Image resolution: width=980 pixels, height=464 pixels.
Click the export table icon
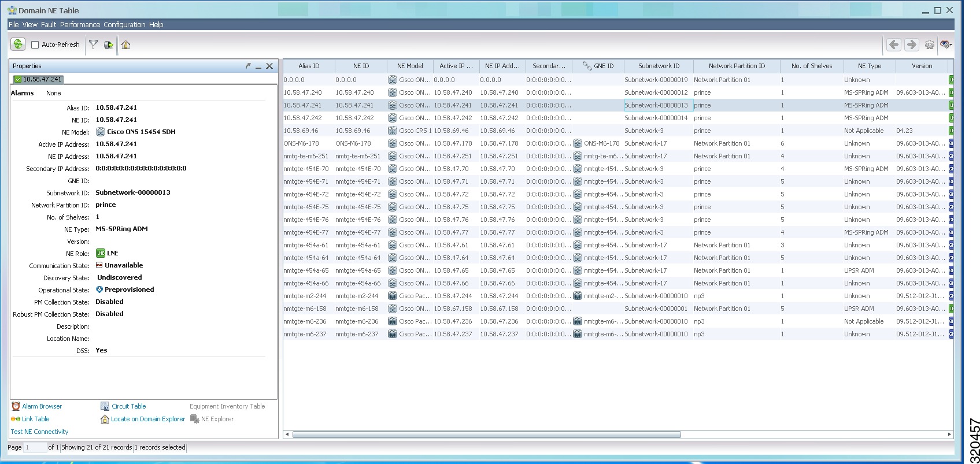coord(109,44)
